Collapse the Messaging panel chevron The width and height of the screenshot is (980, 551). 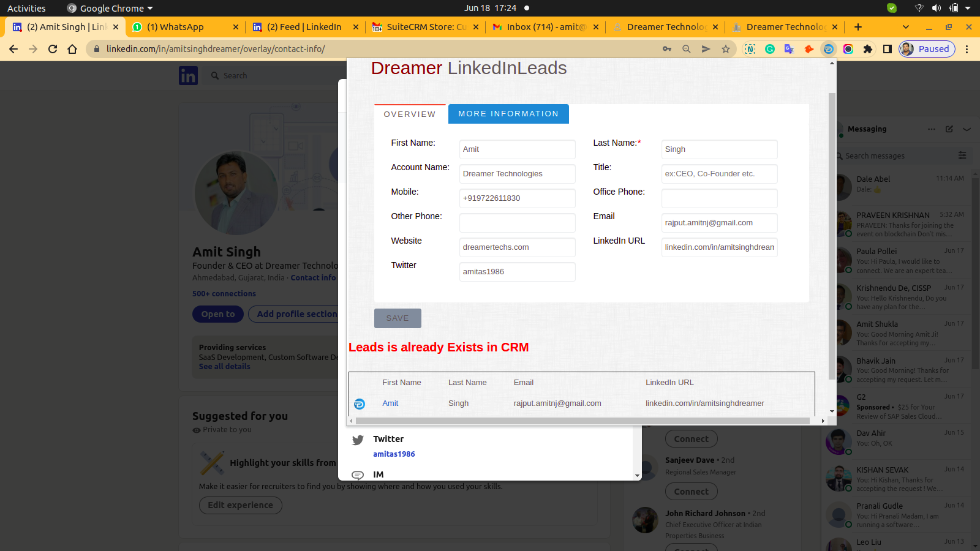[967, 129]
